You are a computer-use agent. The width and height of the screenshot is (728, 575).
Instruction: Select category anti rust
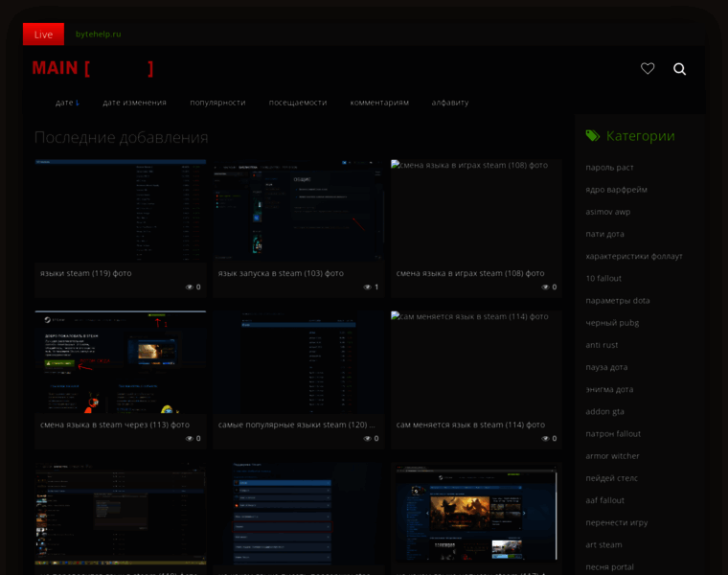click(602, 345)
